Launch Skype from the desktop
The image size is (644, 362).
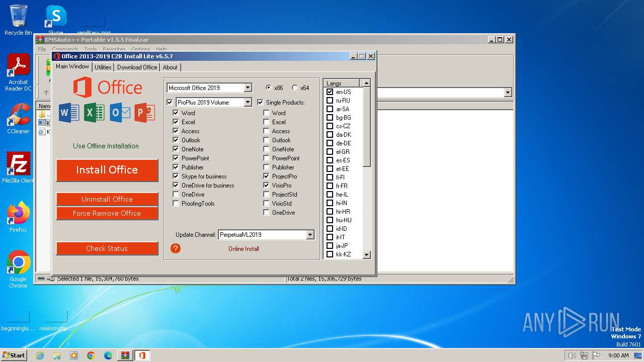click(x=56, y=20)
